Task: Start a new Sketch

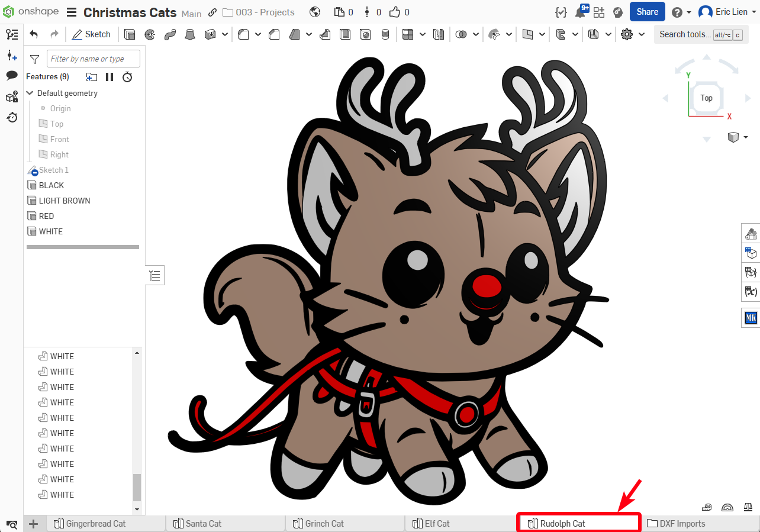Action: pos(91,34)
